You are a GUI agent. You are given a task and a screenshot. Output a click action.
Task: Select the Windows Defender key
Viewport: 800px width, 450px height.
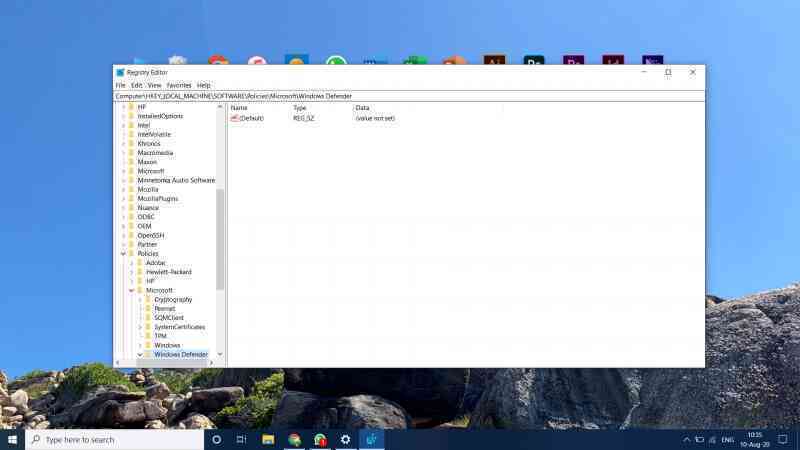click(181, 355)
